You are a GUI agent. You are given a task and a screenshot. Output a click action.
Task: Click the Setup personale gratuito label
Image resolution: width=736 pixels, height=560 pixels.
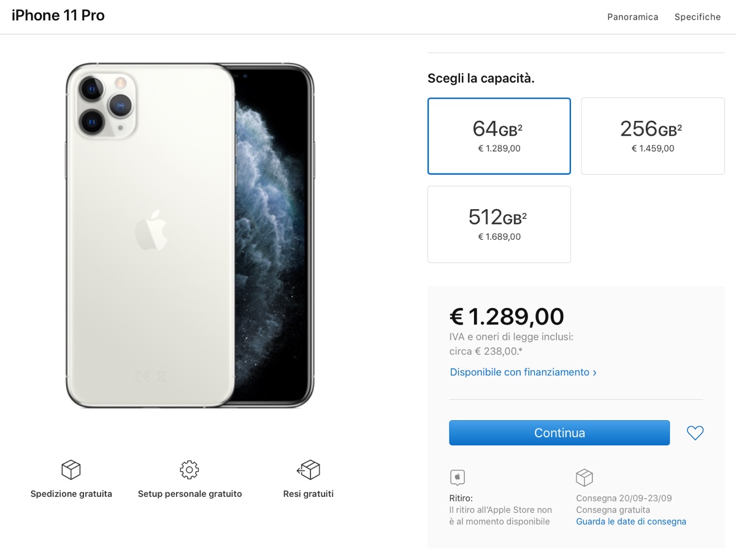pyautogui.click(x=190, y=494)
